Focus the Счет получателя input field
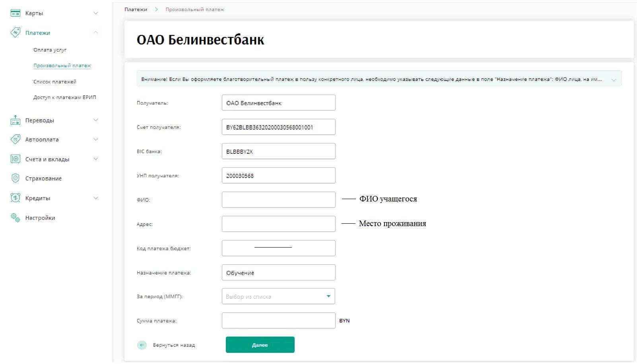Screen dimensions: 637x364 pyautogui.click(x=278, y=127)
